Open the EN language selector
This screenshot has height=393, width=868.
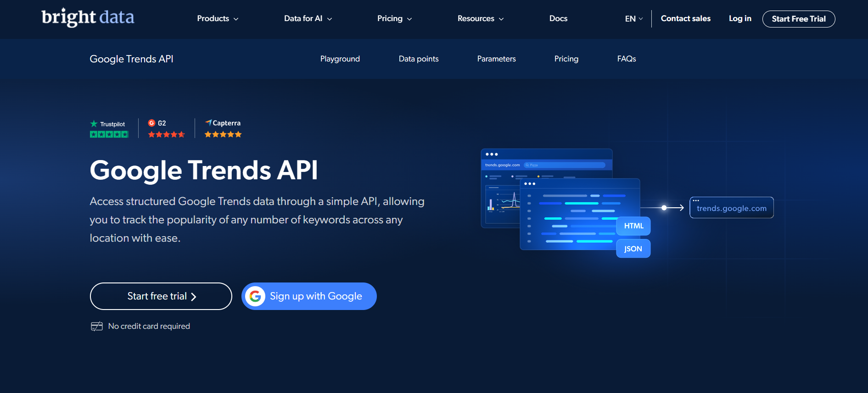click(x=634, y=19)
